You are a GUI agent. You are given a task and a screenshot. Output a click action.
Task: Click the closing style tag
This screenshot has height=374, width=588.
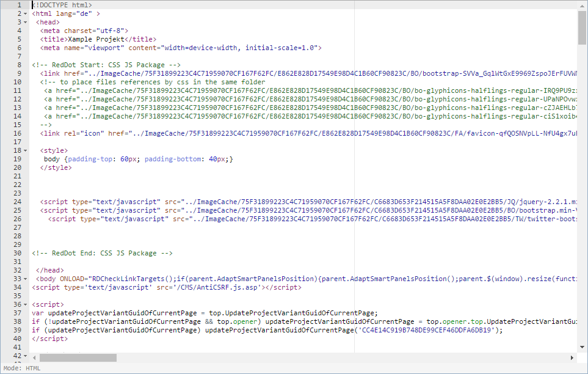56,167
